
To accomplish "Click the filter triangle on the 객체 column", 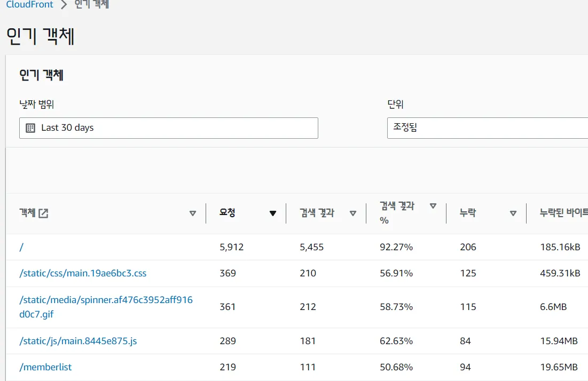I will click(193, 213).
